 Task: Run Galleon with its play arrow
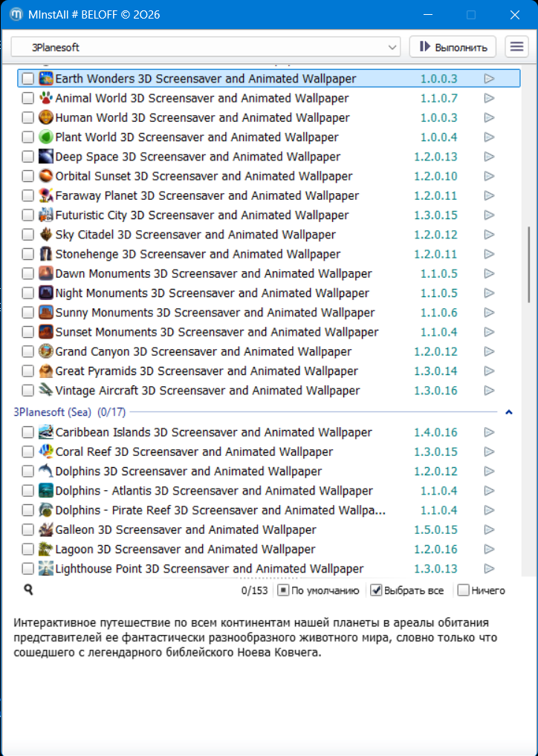489,530
